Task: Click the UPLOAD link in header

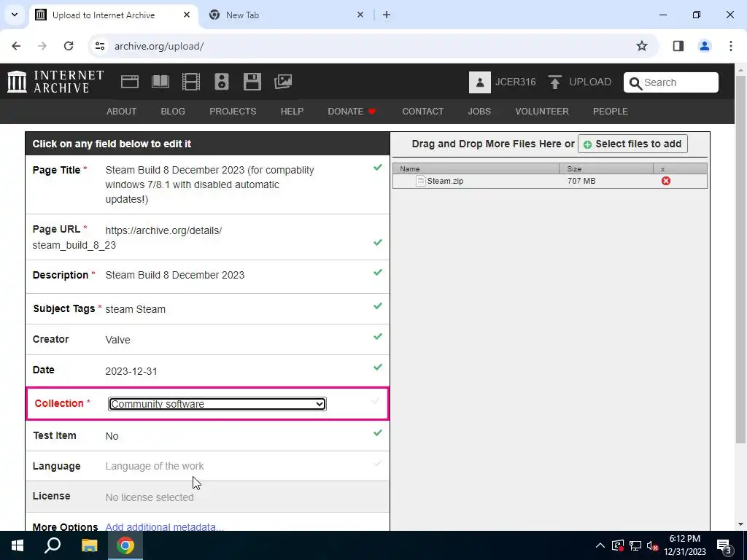Action: (589, 82)
